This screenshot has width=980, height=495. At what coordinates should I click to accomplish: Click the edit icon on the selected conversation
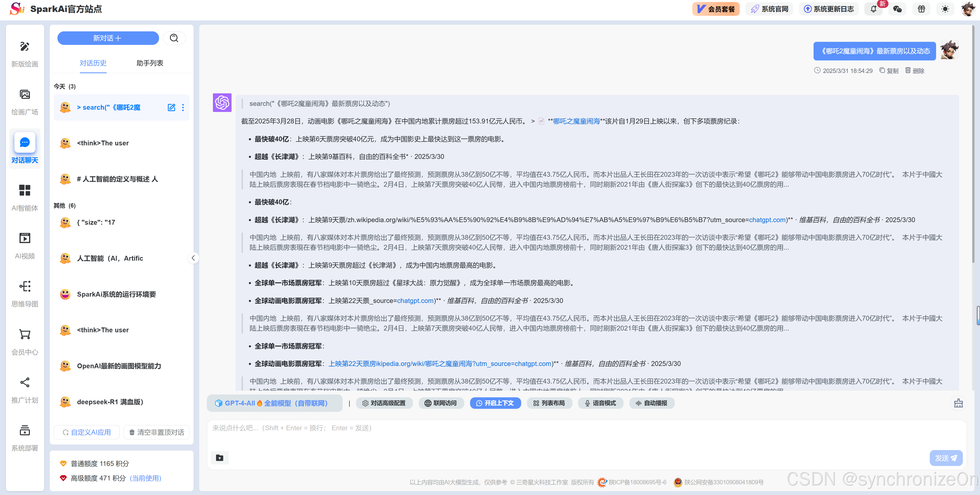pos(172,108)
